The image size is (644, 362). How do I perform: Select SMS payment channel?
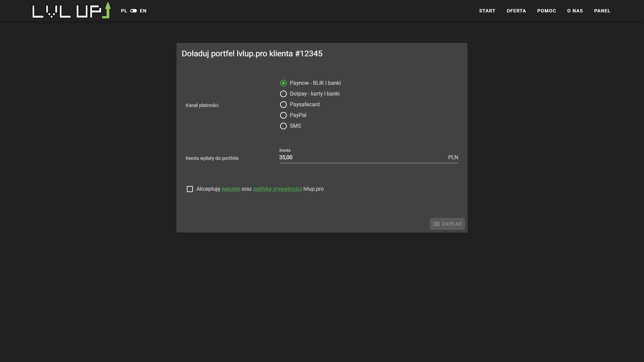283,126
